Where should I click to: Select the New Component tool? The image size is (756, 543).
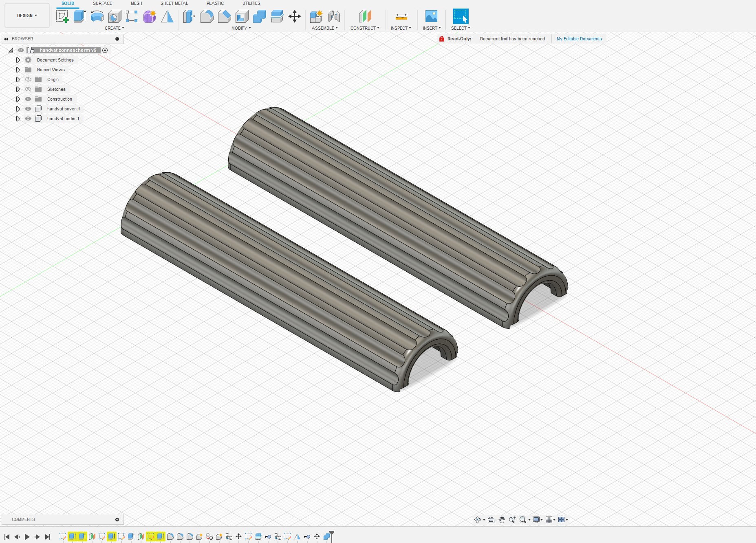pyautogui.click(x=316, y=16)
